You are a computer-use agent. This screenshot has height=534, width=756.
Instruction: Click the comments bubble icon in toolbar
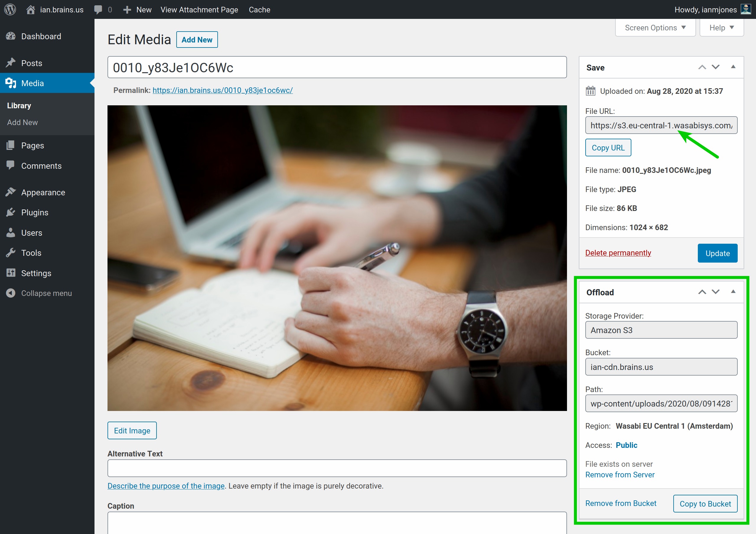(x=98, y=9)
